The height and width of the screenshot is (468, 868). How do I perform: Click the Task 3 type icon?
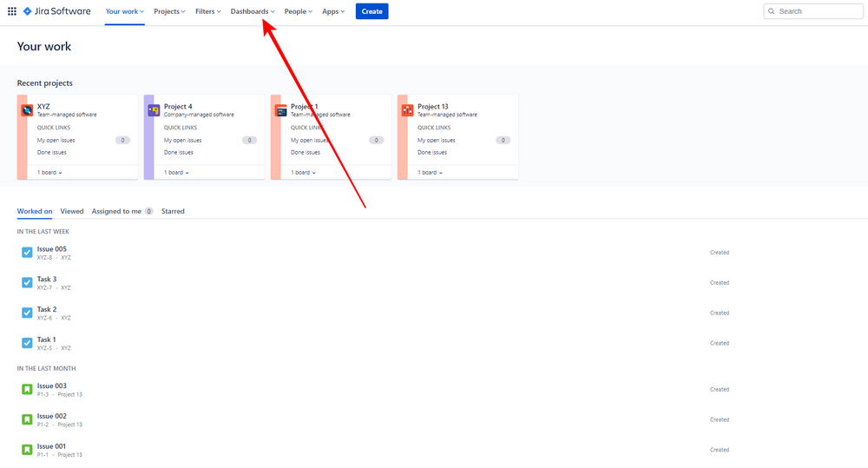pyautogui.click(x=27, y=282)
